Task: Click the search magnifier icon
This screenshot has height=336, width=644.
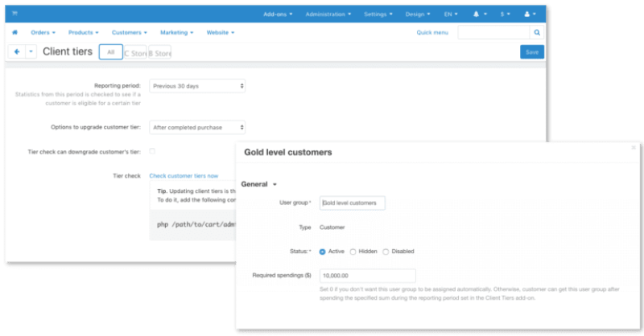Action: (537, 32)
